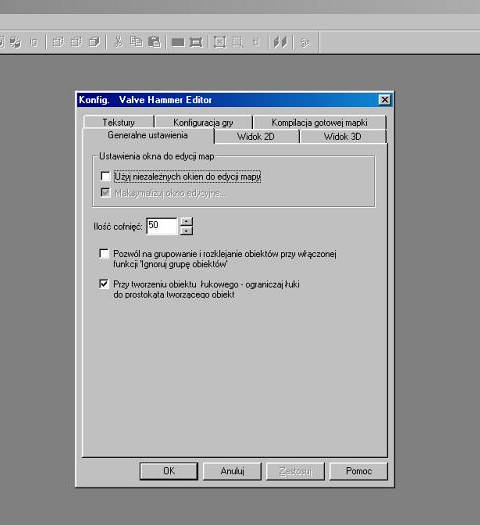Screen dimensions: 480x525
Task: Click the Pomoc button
Action: 358,471
